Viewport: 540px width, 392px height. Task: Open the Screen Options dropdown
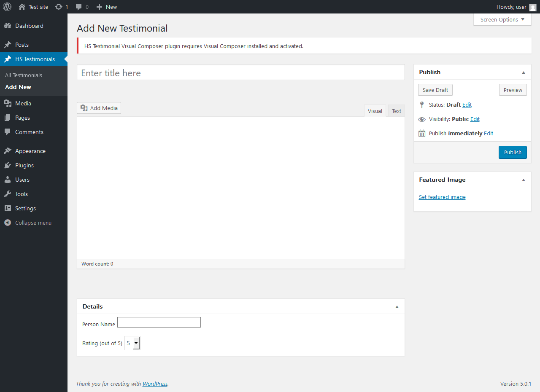(x=502, y=19)
